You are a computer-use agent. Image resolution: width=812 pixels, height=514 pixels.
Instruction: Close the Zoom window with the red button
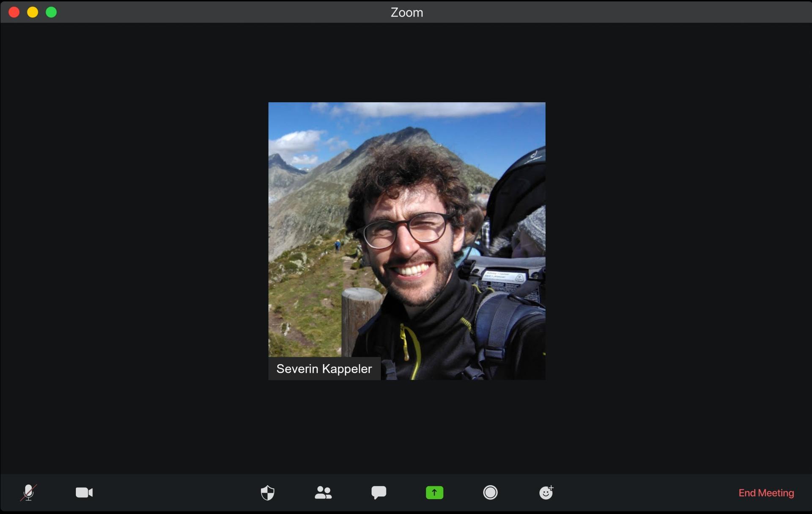[x=14, y=12]
